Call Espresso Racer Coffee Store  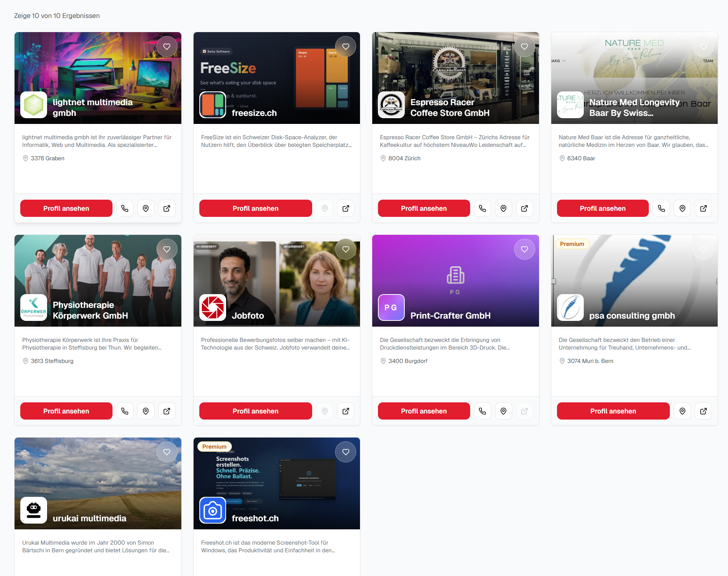click(482, 208)
